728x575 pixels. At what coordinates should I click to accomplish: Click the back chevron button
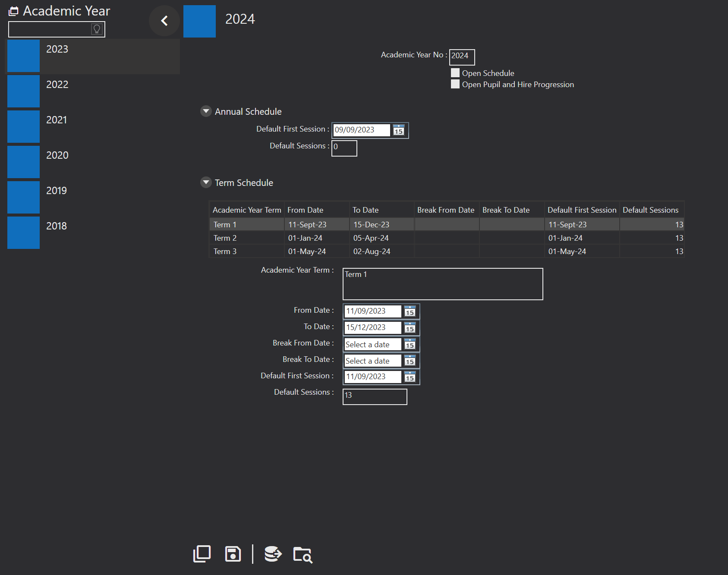pyautogui.click(x=164, y=21)
